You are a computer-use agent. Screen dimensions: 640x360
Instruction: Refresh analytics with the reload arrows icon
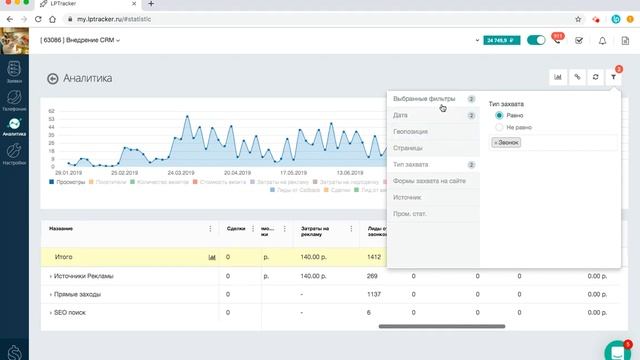pos(596,77)
